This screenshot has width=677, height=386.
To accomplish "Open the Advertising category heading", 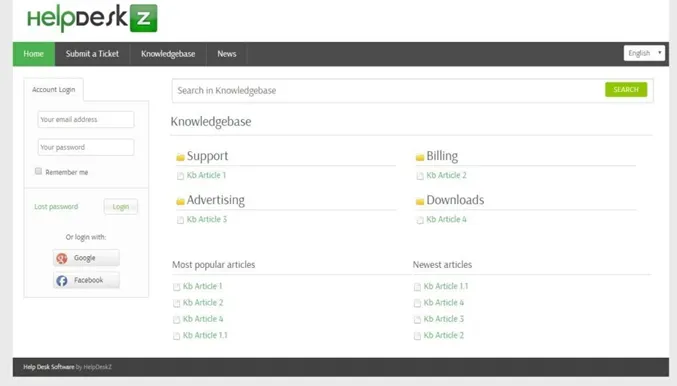I will 215,200.
